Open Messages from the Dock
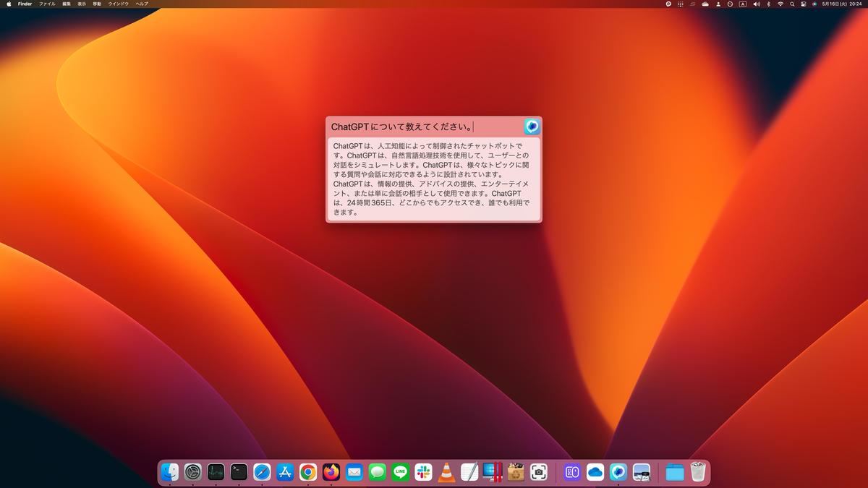Screen dimensions: 868x488 click(x=377, y=472)
